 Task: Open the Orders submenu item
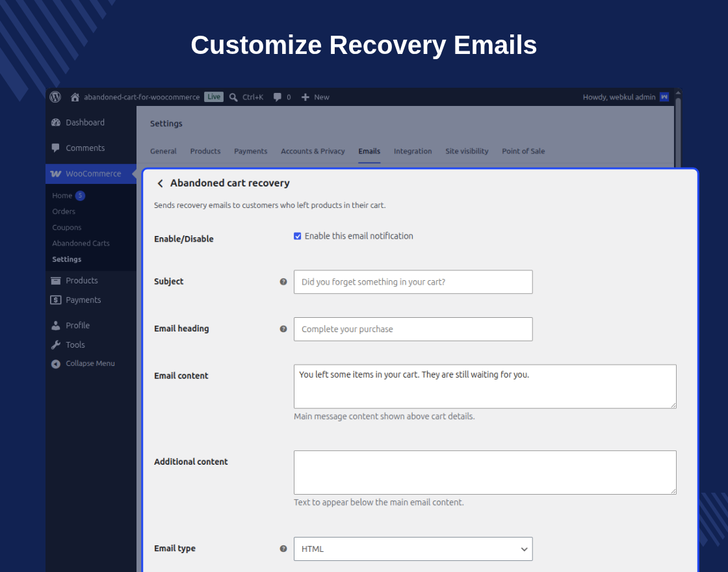64,211
